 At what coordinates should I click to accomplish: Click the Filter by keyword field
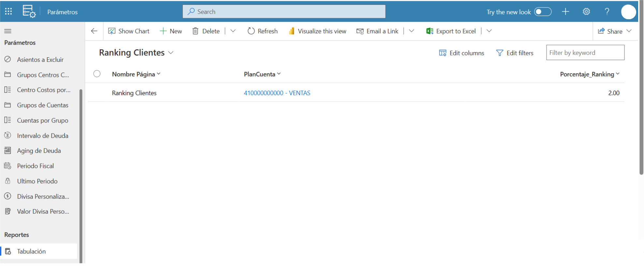pyautogui.click(x=585, y=53)
